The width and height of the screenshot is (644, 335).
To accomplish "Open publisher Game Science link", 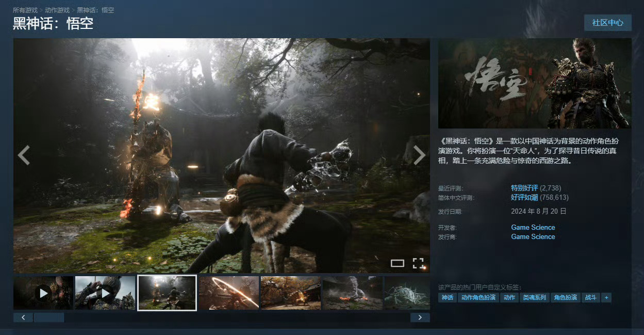I will pos(533,236).
